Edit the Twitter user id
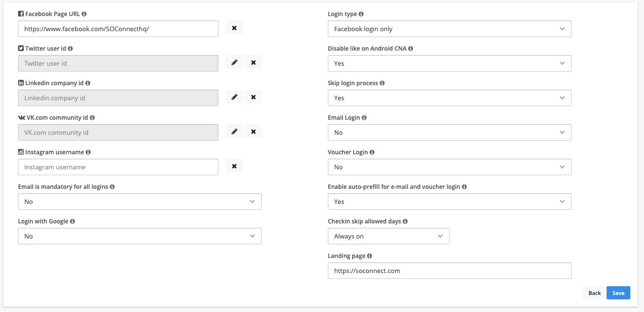The width and height of the screenshot is (644, 312). pos(234,63)
